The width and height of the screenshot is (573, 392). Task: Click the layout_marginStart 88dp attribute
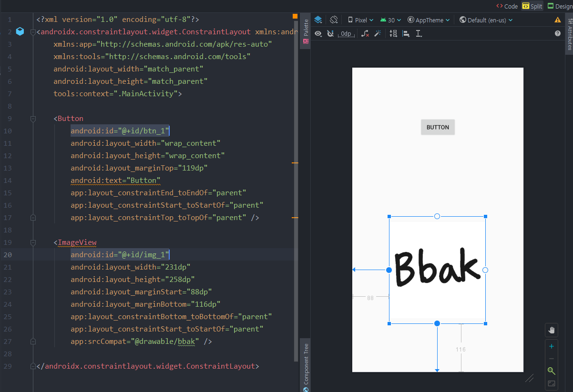[x=141, y=292]
